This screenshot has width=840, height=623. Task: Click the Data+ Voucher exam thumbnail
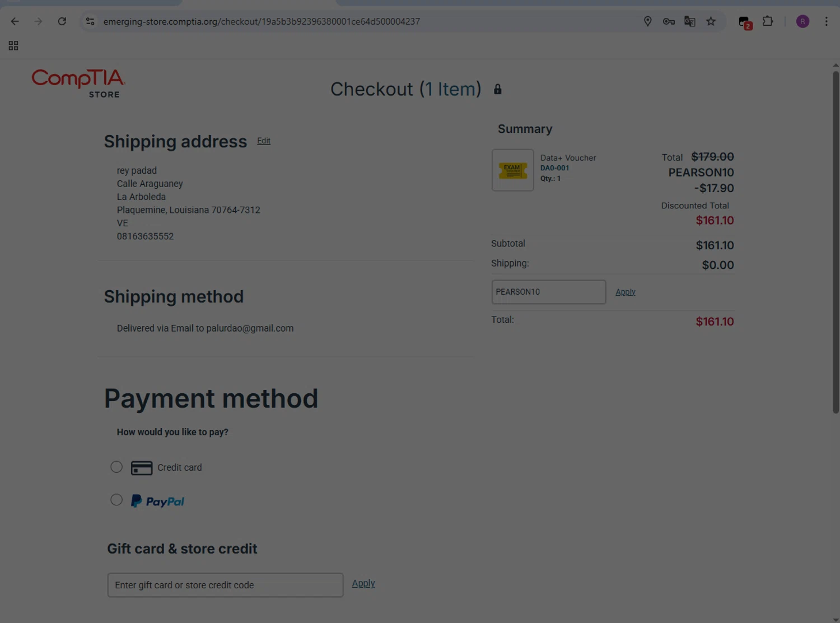[x=513, y=170]
